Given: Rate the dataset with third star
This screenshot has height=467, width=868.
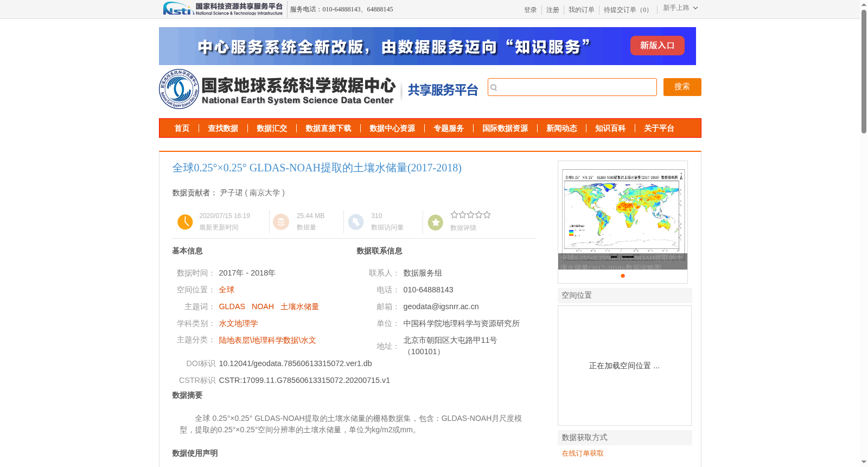Looking at the screenshot, I should (471, 215).
